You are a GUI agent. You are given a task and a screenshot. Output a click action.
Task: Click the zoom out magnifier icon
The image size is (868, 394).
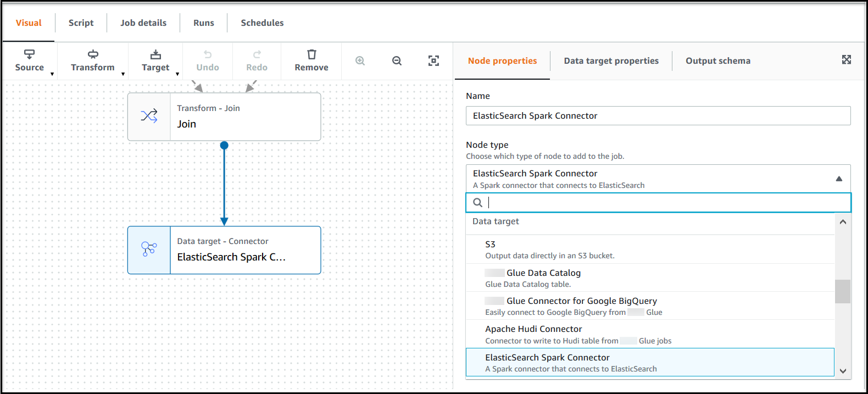click(397, 61)
